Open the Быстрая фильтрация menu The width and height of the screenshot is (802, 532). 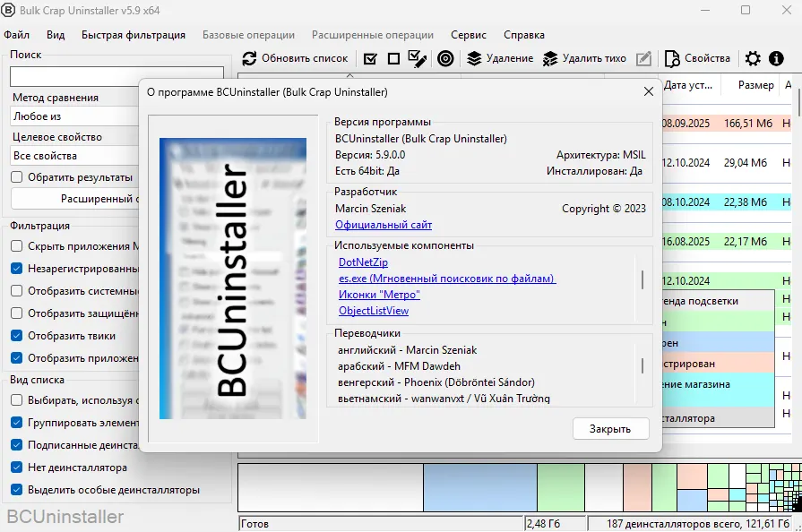tap(133, 35)
